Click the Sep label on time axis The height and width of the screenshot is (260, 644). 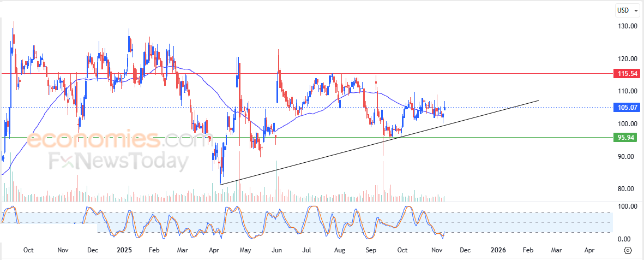point(371,250)
